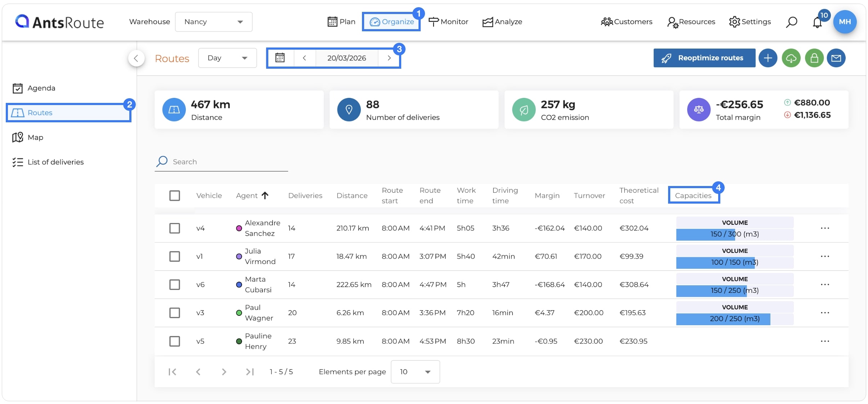Click the distance road icon on 467 km card
Image resolution: width=868 pixels, height=404 pixels.
tap(174, 109)
